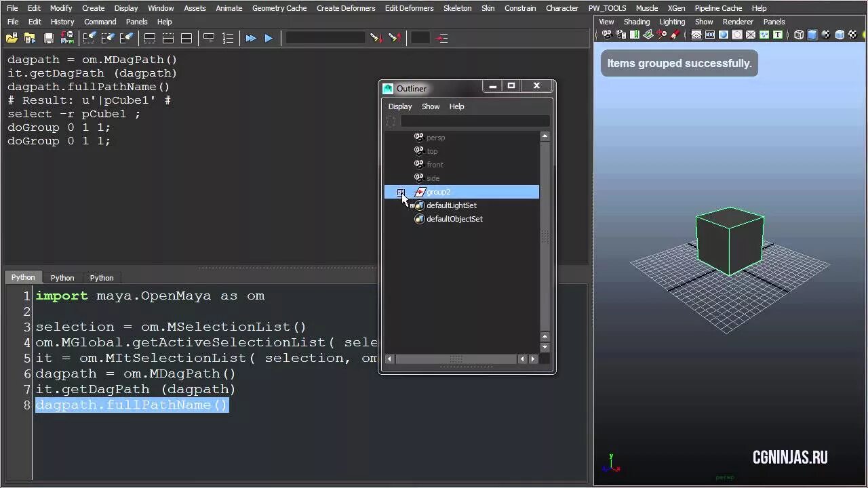Open the Outliner Display menu
The height and width of the screenshot is (488, 868).
tap(400, 106)
